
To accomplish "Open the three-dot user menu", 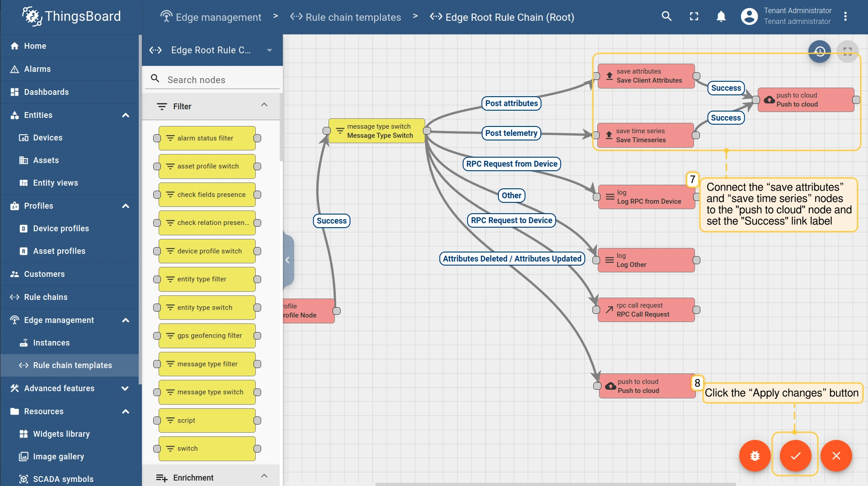I will pos(845,17).
